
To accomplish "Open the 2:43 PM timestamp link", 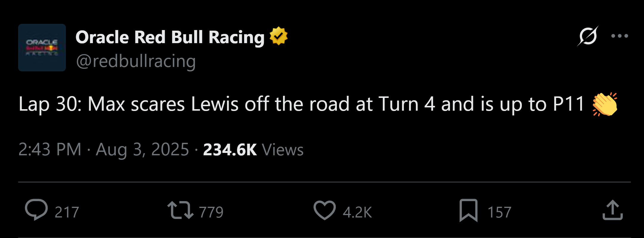I will [x=50, y=149].
